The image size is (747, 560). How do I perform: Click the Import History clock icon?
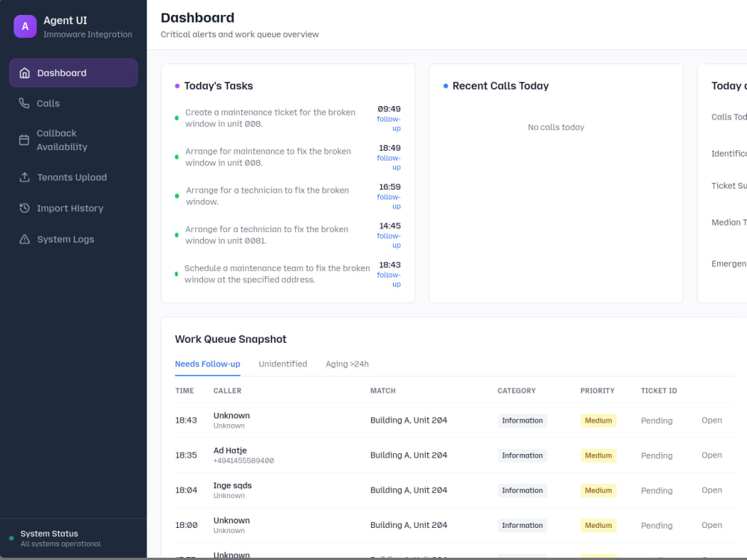click(x=25, y=208)
